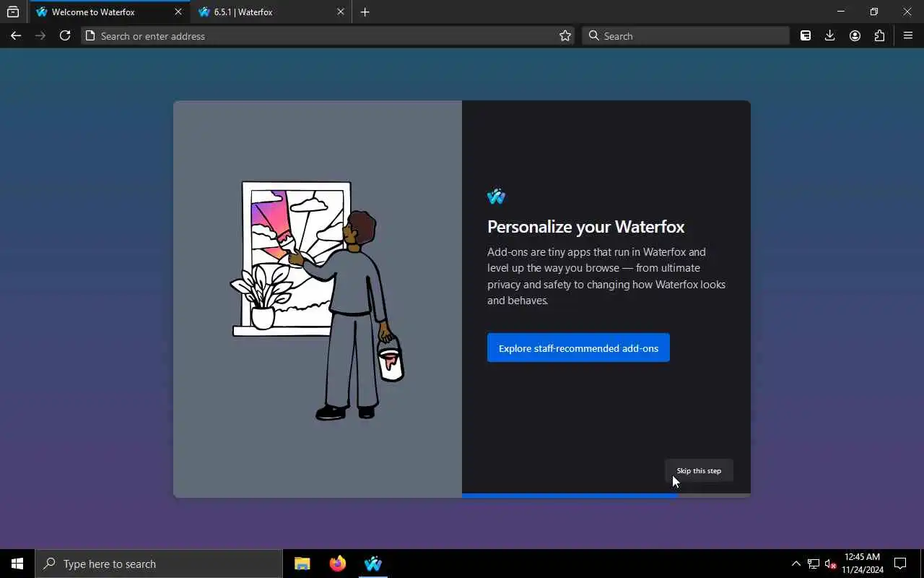This screenshot has height=578, width=924.
Task: Open the Windows notification center
Action: (900, 564)
